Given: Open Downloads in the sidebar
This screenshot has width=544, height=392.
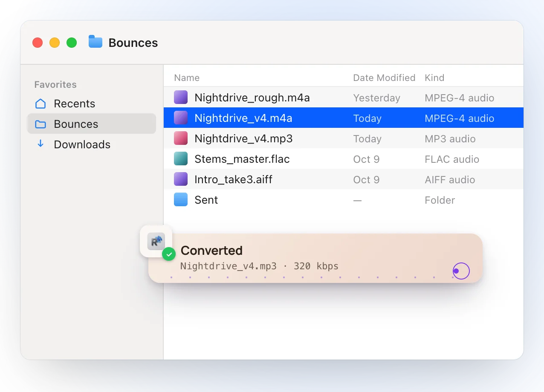Looking at the screenshot, I should 92,144.
